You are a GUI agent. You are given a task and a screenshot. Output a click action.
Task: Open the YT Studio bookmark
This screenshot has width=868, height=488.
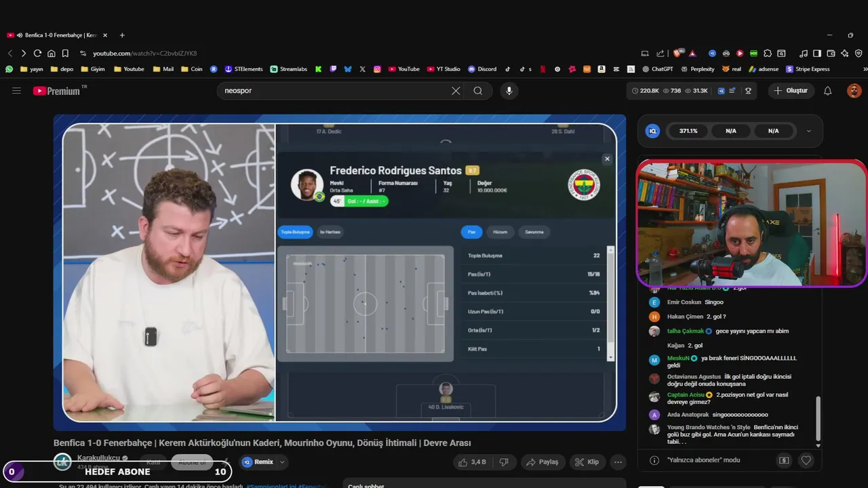coord(443,69)
